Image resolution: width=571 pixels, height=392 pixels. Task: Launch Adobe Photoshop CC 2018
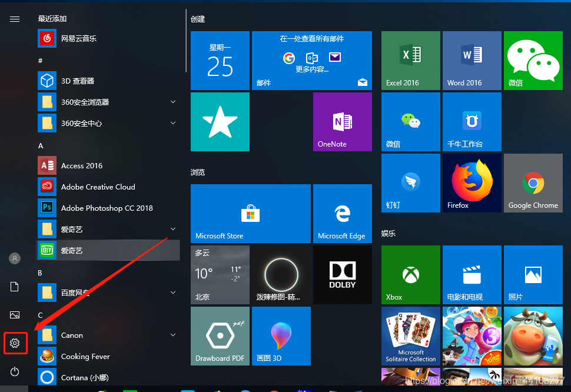[x=109, y=208]
